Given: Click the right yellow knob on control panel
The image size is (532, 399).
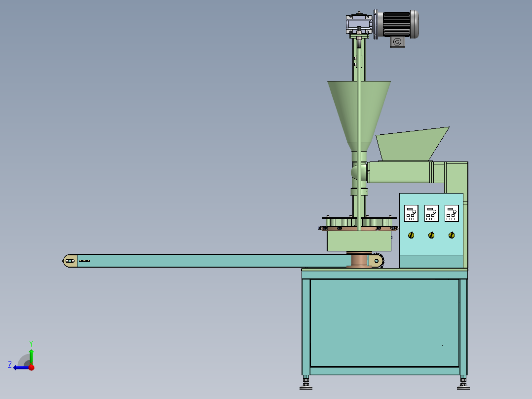Looking at the screenshot, I should [x=451, y=235].
